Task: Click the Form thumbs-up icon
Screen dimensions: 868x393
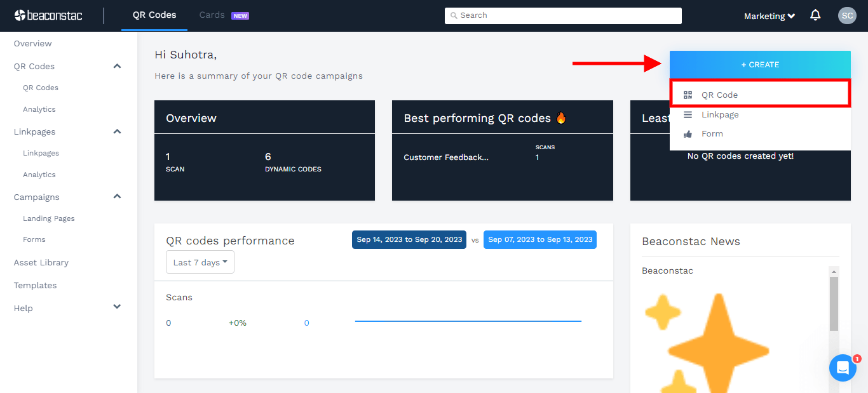Action: (688, 134)
